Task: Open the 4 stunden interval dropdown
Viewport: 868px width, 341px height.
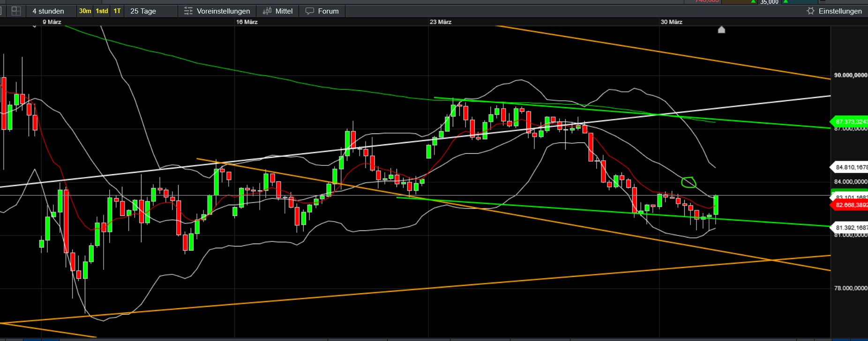Action: [51, 11]
